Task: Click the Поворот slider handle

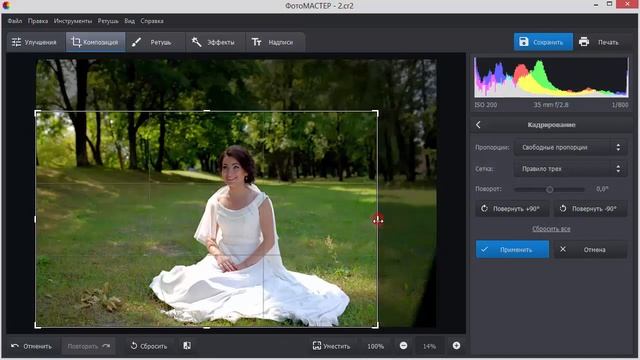Action: coord(550,189)
